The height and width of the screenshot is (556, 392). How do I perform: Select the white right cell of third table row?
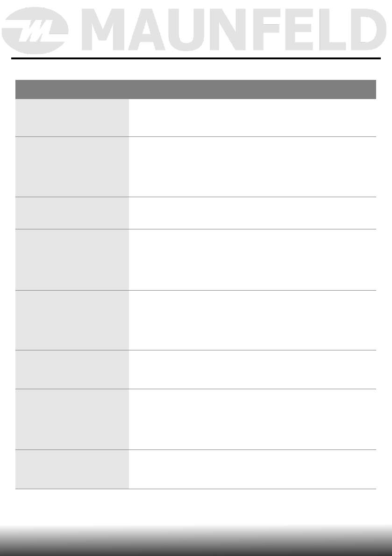pos(252,213)
